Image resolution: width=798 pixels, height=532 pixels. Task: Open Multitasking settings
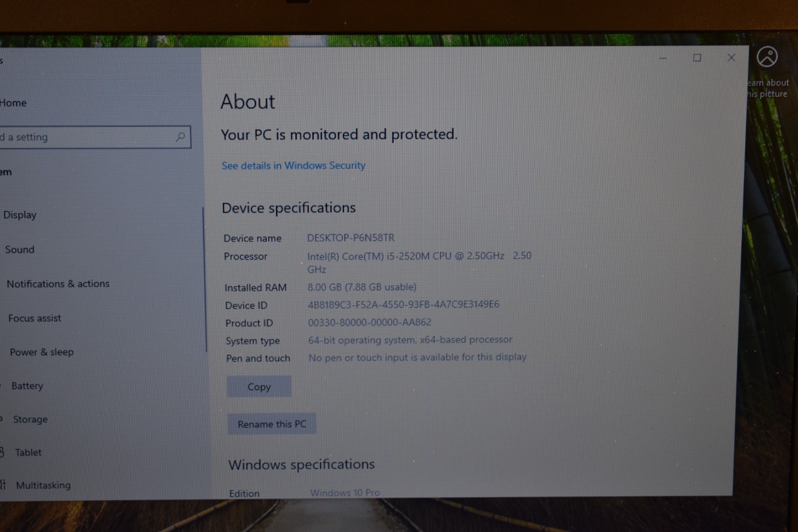tap(43, 485)
